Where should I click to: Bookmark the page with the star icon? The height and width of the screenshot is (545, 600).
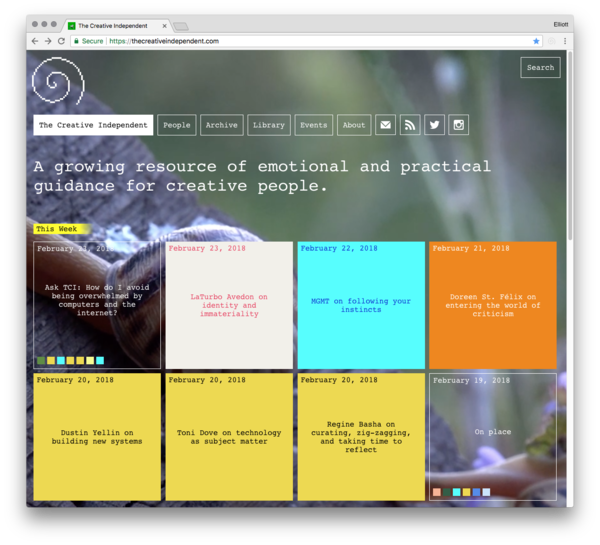click(536, 41)
